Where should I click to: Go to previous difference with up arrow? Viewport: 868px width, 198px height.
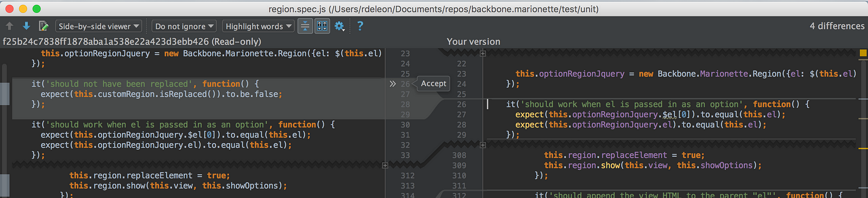pos(9,26)
